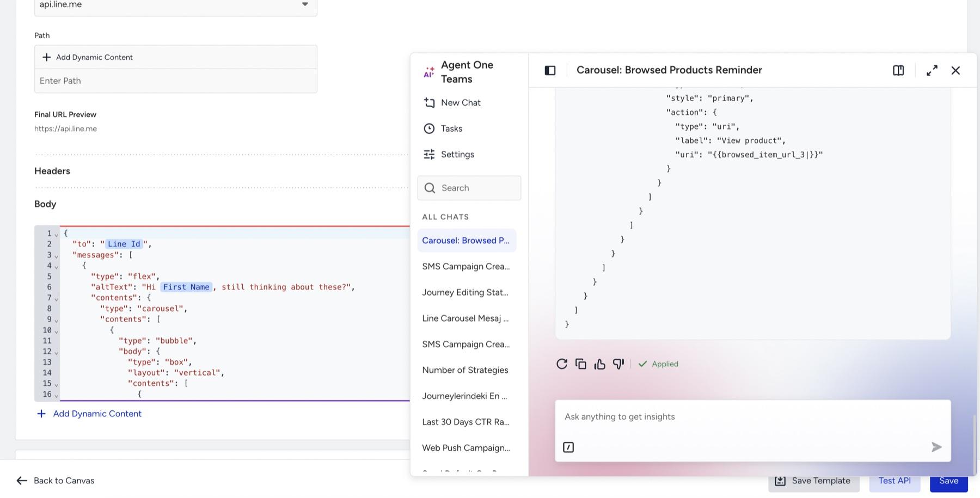Select the Line Id dynamic tag
The height and width of the screenshot is (498, 980).
124,244
